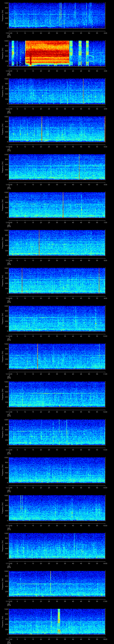Select the 9:00 end time label
The width and height of the screenshot is (114, 644).
coord(105,298)
